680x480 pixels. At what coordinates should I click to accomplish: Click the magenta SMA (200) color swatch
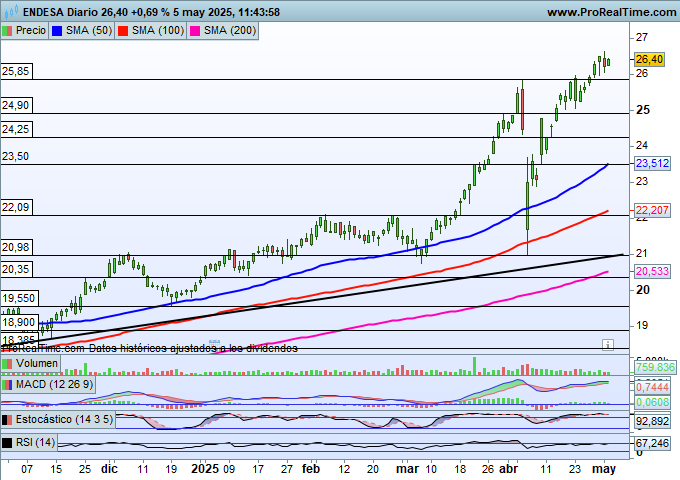pos(195,31)
